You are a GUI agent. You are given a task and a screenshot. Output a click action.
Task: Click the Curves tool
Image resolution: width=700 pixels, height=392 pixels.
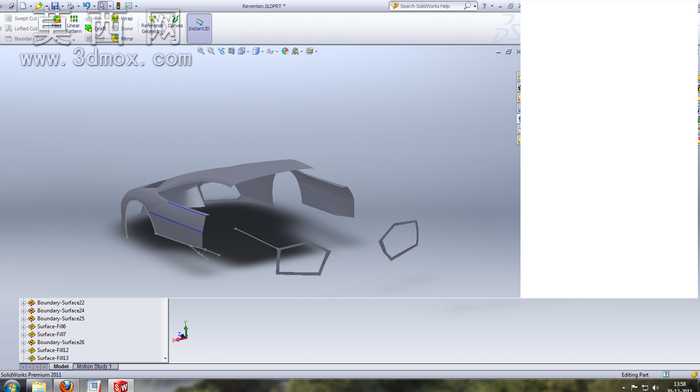point(175,22)
